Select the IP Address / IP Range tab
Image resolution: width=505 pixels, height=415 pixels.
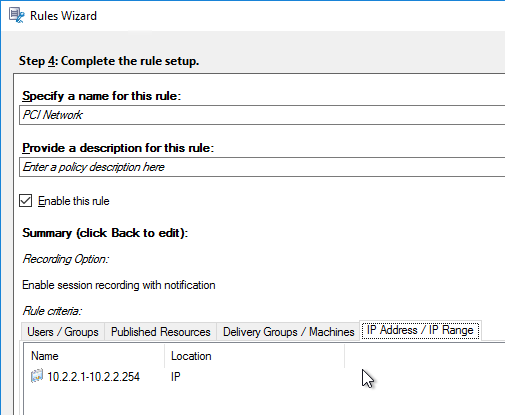point(420,330)
